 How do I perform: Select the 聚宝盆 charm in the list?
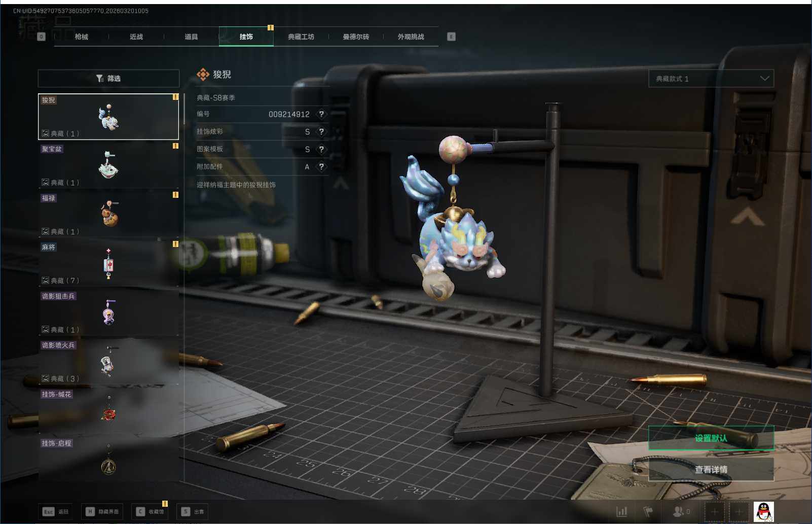click(108, 165)
